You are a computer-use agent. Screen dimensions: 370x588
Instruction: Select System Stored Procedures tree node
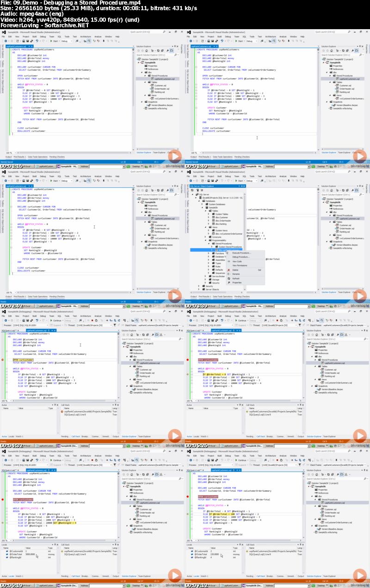230,247
